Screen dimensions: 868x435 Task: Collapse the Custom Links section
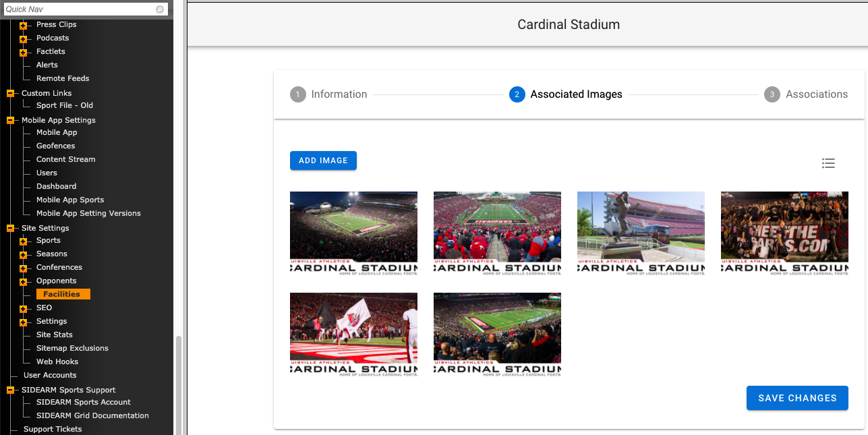[x=10, y=94]
